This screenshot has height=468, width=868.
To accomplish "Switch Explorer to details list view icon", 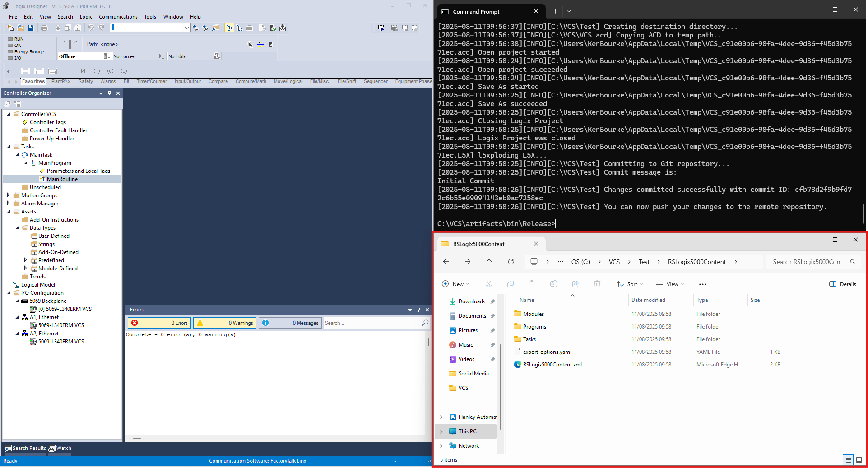I will click(848, 460).
